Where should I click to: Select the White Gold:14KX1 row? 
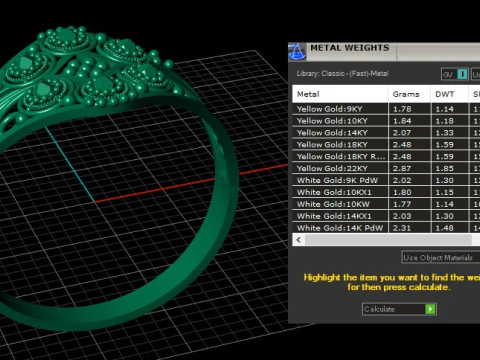[386, 216]
